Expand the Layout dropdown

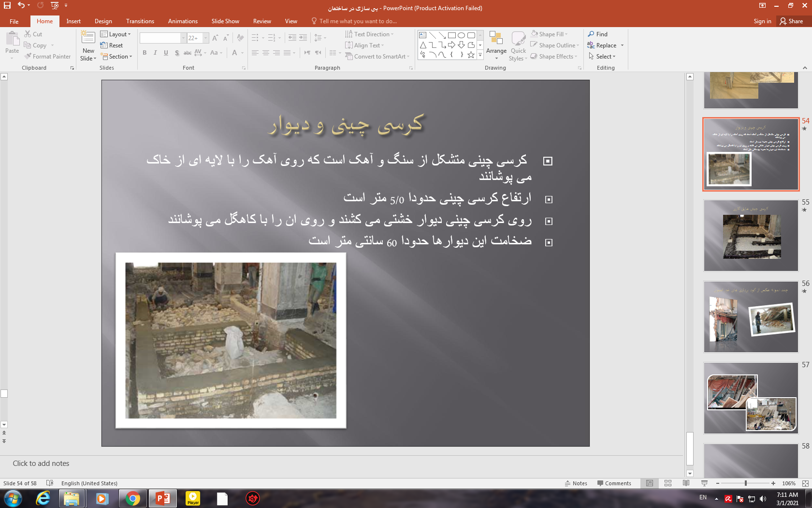(116, 34)
